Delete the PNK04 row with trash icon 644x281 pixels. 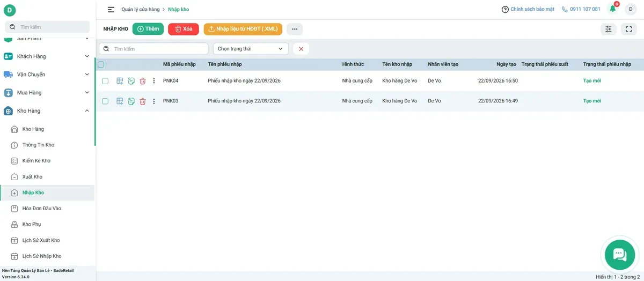coord(143,81)
